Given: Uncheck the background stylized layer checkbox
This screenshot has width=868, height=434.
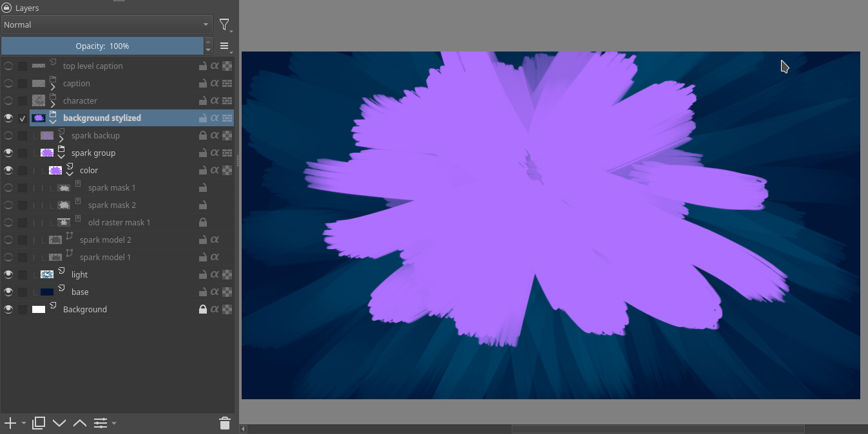Looking at the screenshot, I should tap(23, 118).
